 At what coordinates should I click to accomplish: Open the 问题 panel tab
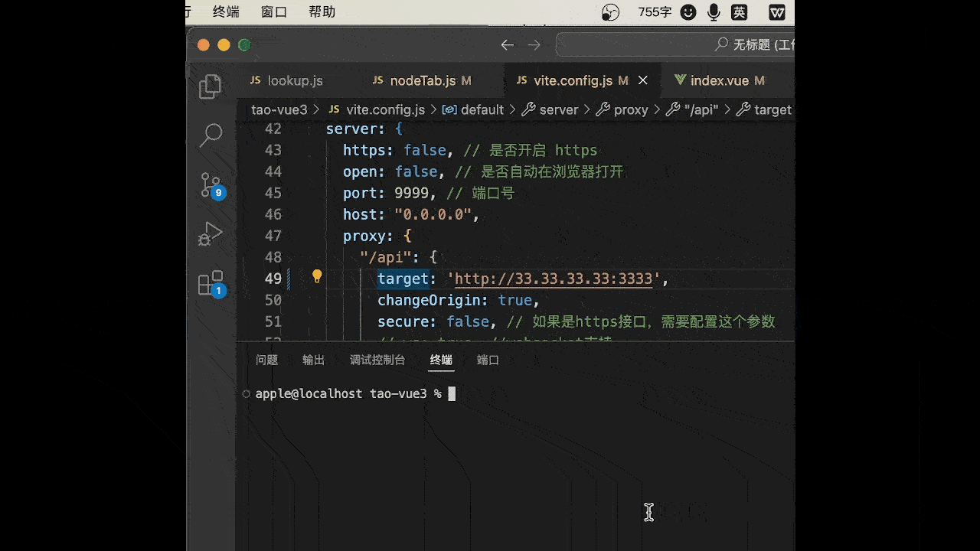(267, 360)
